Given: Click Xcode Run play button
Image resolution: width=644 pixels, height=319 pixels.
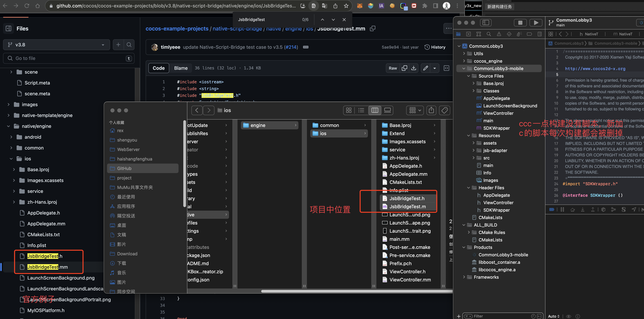Looking at the screenshot, I should click(536, 23).
